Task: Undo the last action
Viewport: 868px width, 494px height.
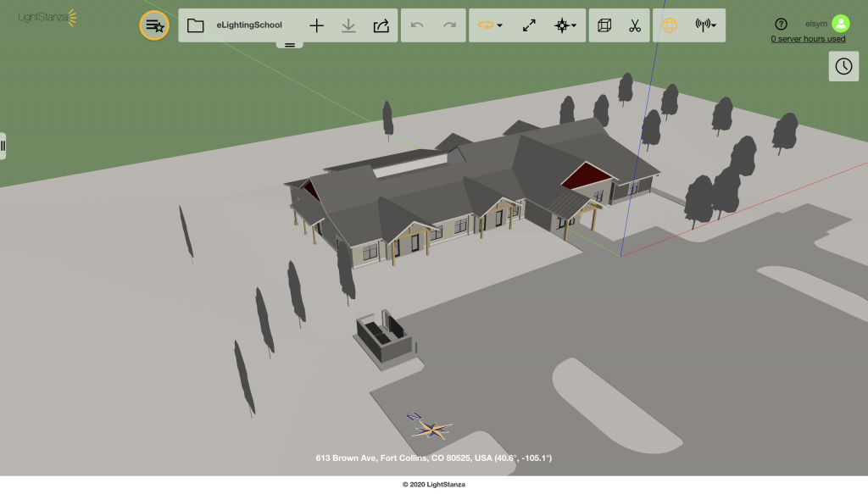Action: point(417,25)
